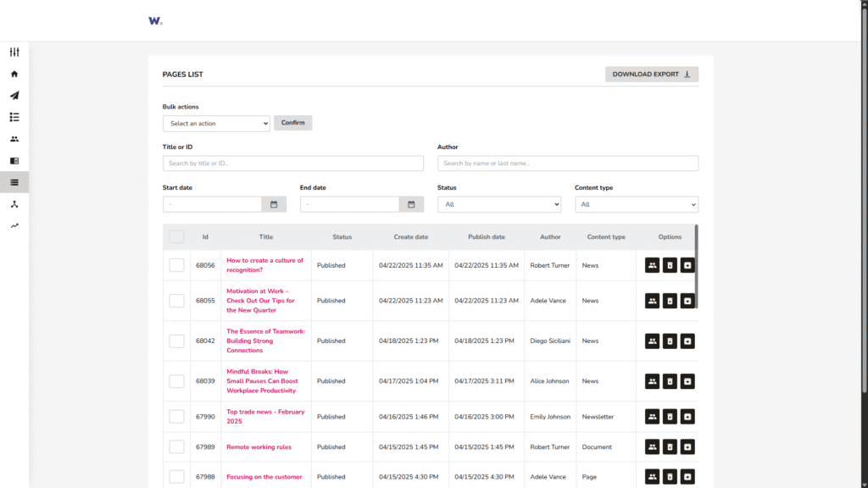
Task: Open the 'Mindful Breaks' page link
Action: [x=262, y=381]
